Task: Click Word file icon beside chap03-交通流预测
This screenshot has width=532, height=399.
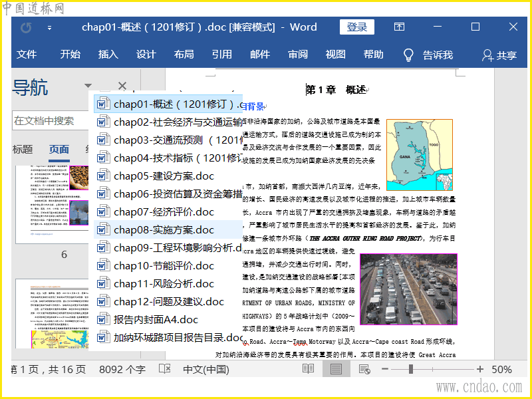Action: tap(103, 140)
